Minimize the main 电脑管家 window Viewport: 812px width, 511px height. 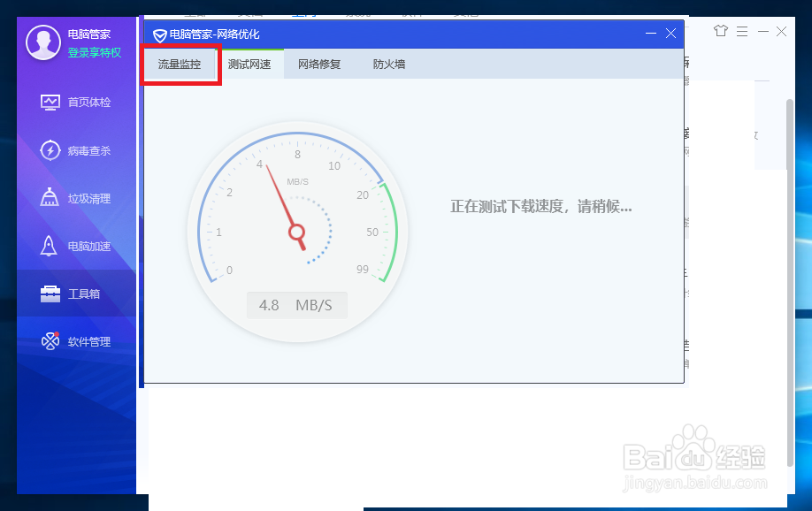coord(762,32)
